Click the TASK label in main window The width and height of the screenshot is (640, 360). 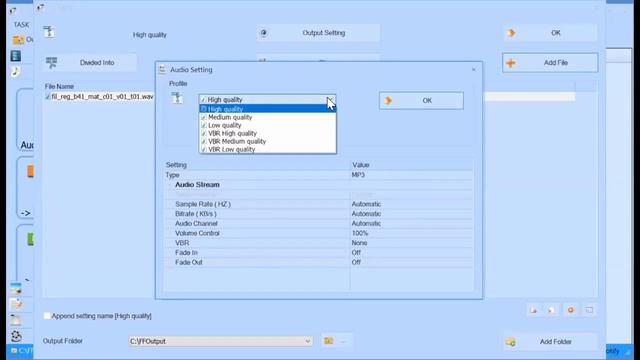pos(21,25)
